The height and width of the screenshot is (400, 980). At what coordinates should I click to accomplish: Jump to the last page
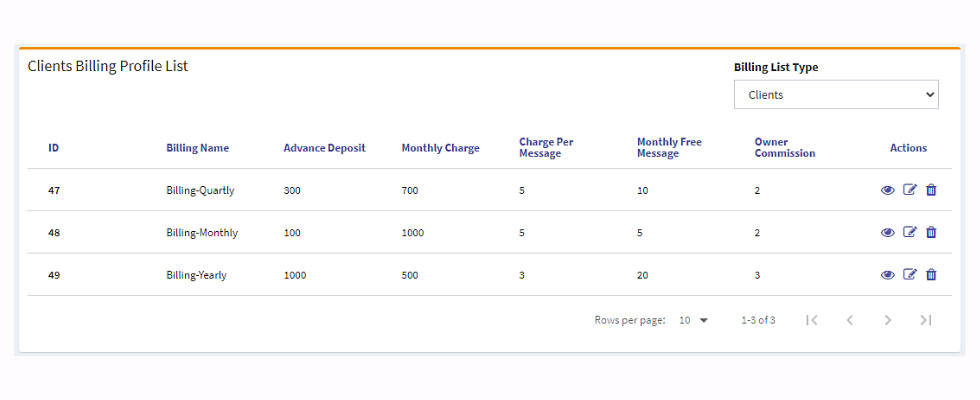(926, 320)
